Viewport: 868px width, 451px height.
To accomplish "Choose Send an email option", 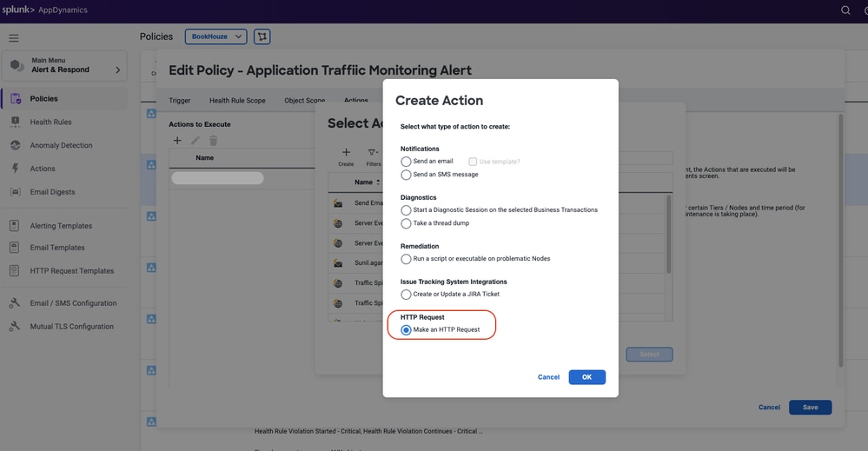I will click(406, 162).
